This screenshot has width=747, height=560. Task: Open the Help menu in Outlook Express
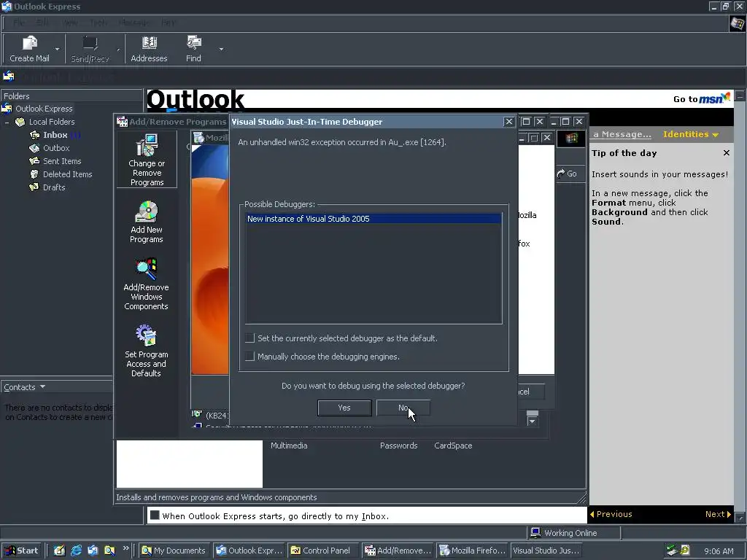point(168,23)
